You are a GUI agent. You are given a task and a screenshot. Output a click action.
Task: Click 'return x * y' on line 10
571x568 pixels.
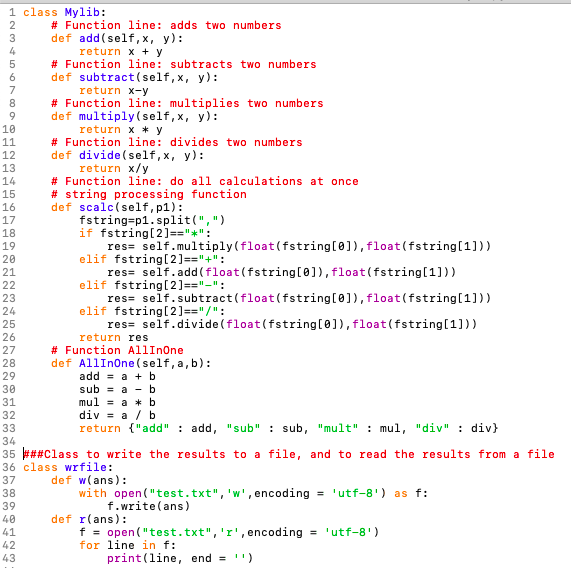(121, 130)
